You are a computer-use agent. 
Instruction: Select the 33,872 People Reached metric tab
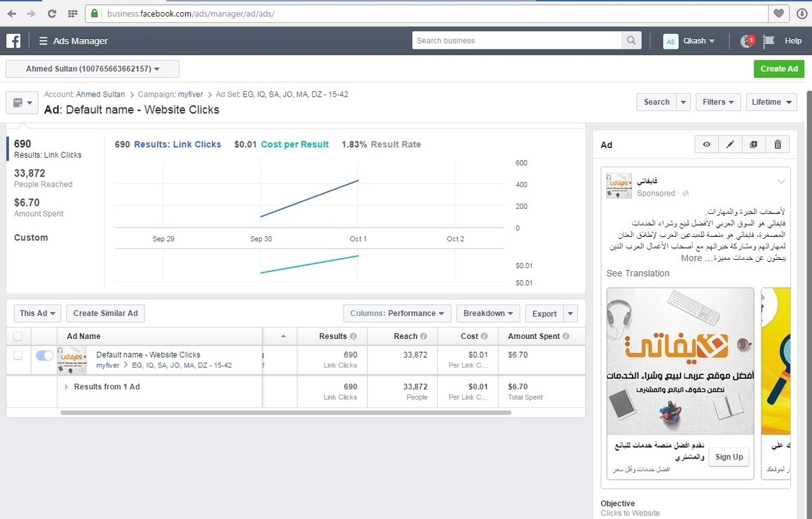[43, 179]
